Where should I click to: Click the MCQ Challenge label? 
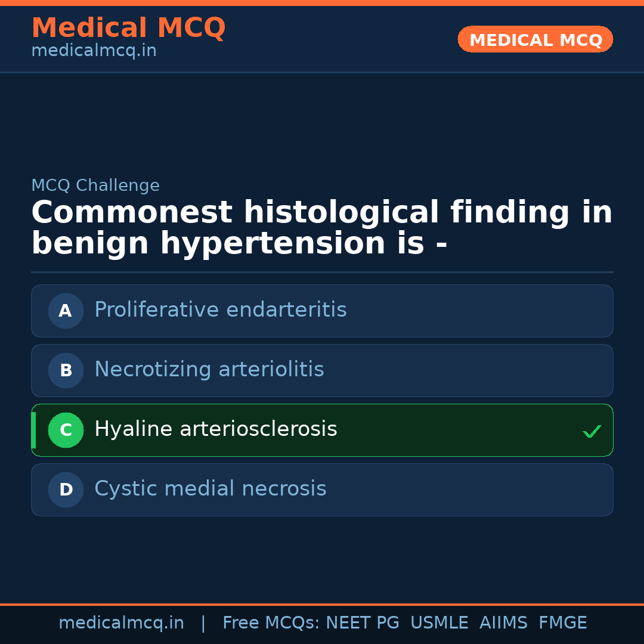tap(95, 185)
